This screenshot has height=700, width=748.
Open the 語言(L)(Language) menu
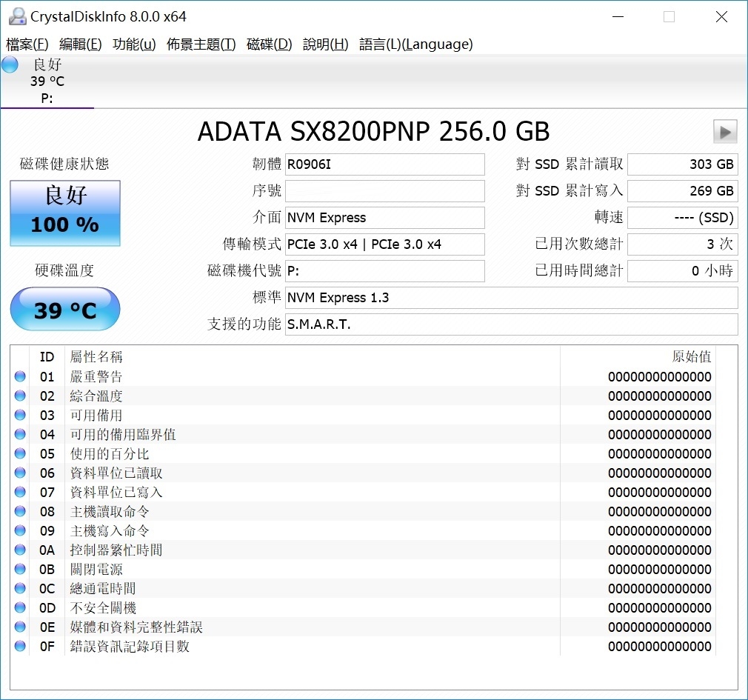pyautogui.click(x=416, y=44)
